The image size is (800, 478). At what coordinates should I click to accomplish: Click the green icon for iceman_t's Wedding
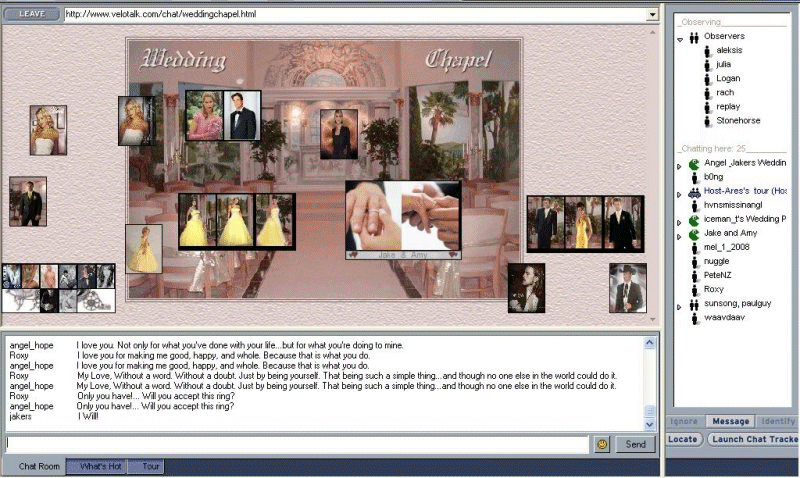(693, 219)
